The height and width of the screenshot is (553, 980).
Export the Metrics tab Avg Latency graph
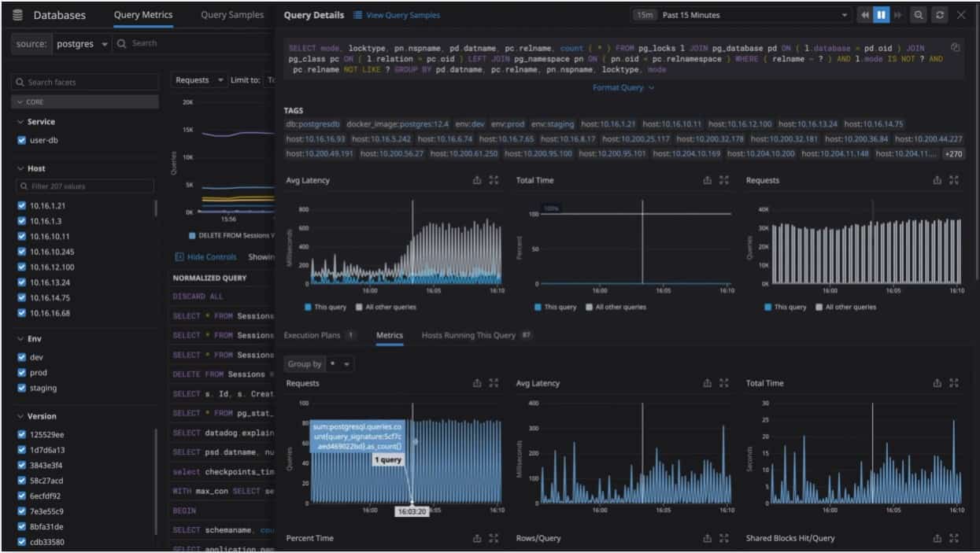click(708, 383)
